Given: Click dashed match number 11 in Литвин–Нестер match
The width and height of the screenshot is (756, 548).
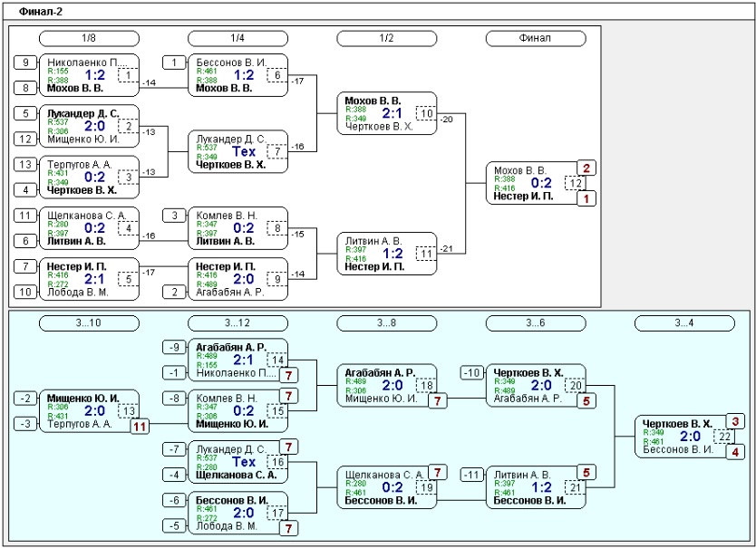Looking at the screenshot, I should [x=426, y=254].
